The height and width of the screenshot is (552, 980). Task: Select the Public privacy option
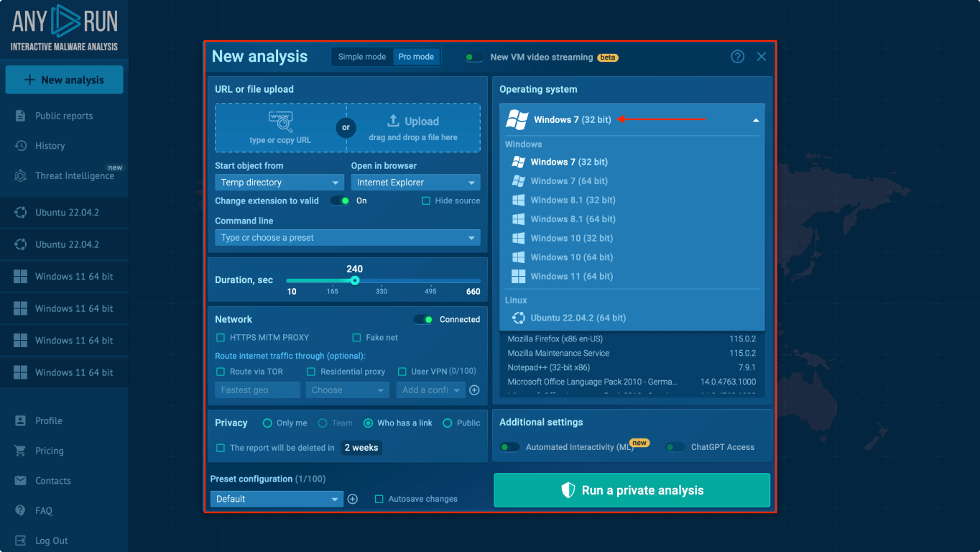[x=448, y=423]
